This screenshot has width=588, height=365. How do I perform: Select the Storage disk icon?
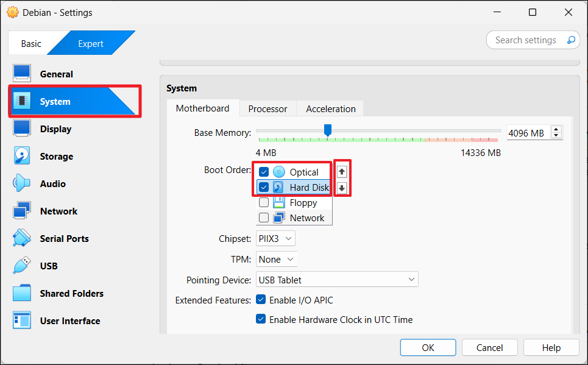pyautogui.click(x=22, y=156)
